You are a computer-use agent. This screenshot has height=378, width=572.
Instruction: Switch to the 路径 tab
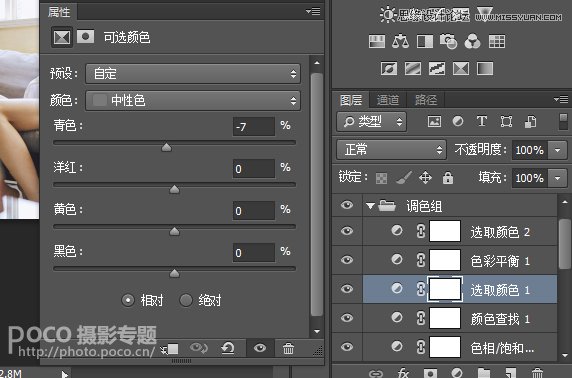(x=425, y=100)
